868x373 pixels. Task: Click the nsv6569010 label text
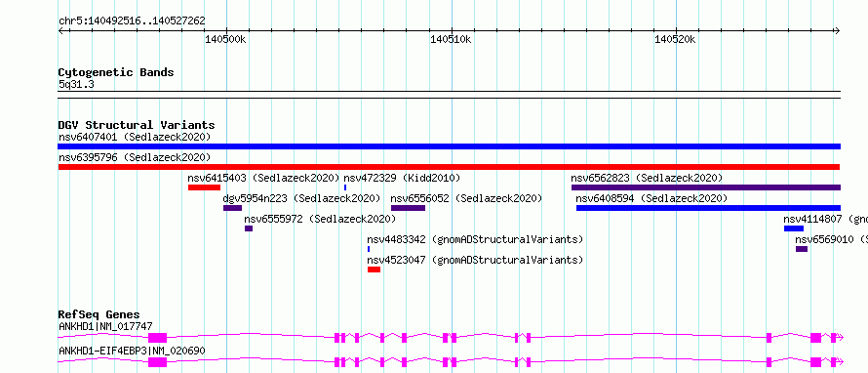tap(832, 239)
